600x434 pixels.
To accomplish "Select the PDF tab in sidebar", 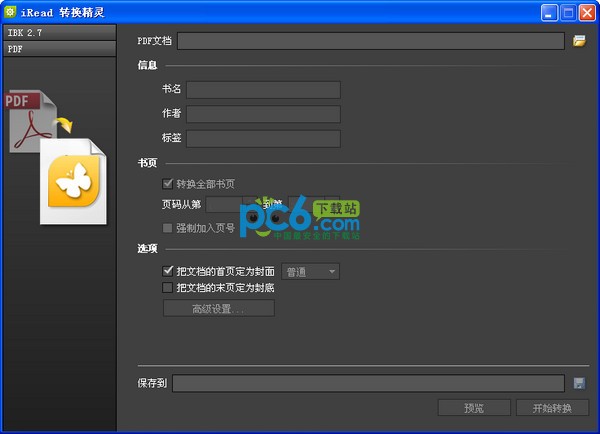I will [60, 49].
